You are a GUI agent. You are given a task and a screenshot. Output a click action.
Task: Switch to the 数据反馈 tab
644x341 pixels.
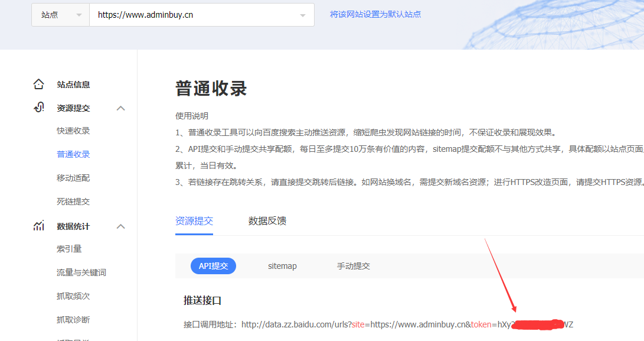coord(266,221)
